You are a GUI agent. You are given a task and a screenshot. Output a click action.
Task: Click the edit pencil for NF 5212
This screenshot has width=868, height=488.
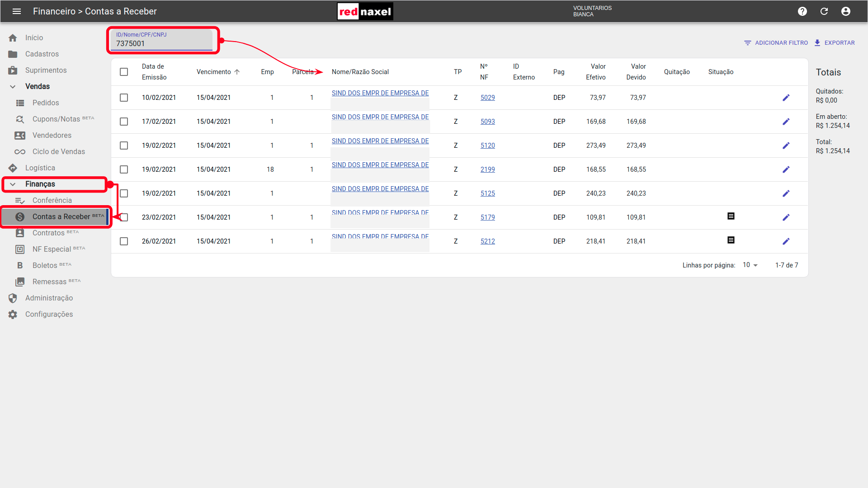point(786,241)
